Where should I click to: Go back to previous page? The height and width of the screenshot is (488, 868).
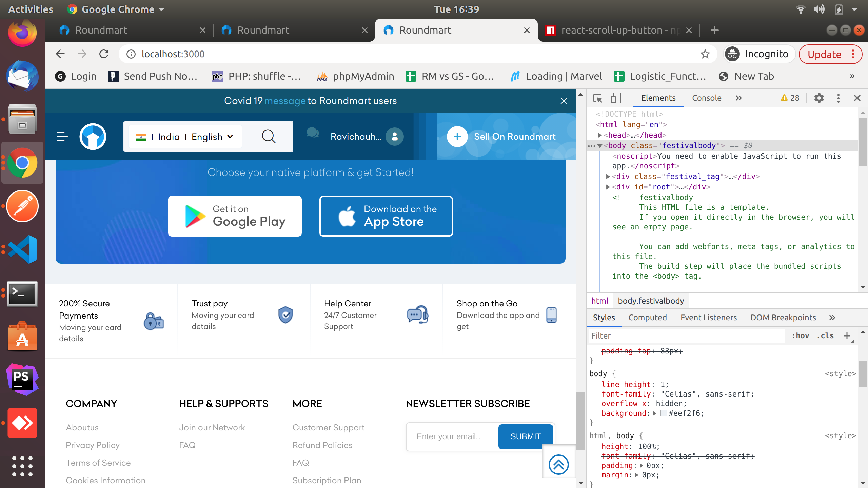click(x=60, y=54)
